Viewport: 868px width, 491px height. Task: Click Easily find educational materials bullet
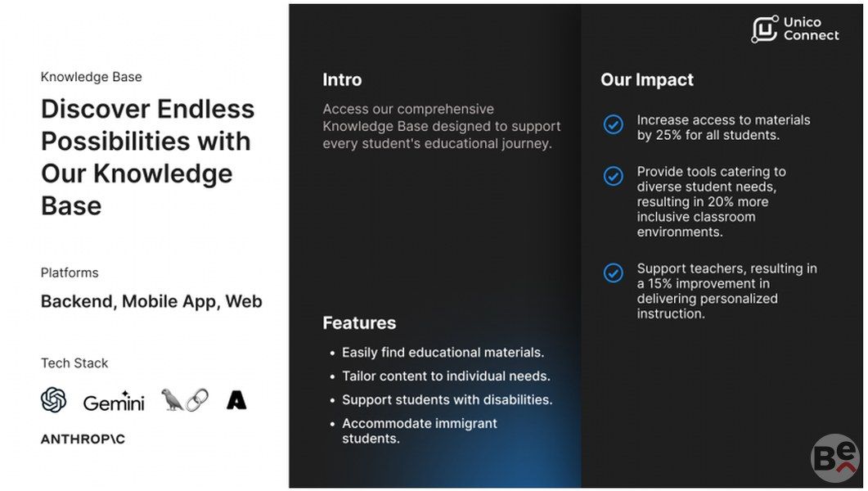tap(443, 353)
